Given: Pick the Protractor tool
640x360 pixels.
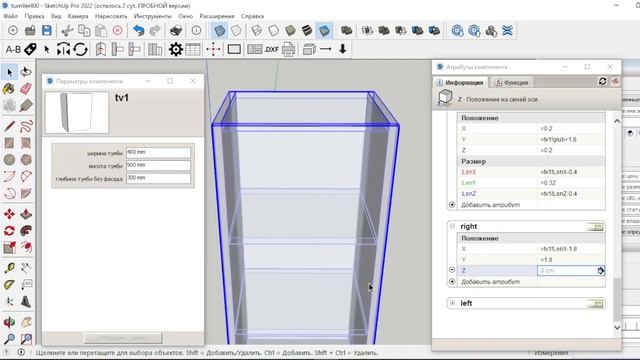Looking at the screenshot, I should coord(9,284).
